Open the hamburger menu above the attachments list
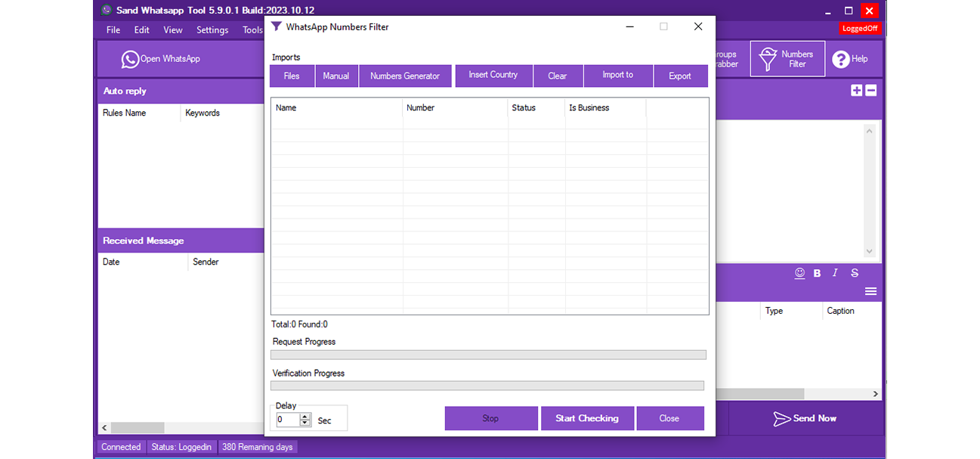Screen dimensions: 980x459 click(870, 291)
